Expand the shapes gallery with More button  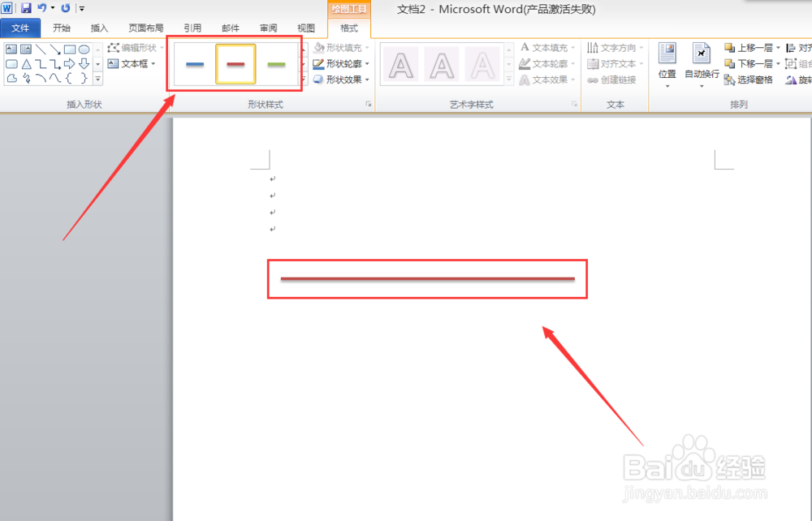pos(98,79)
